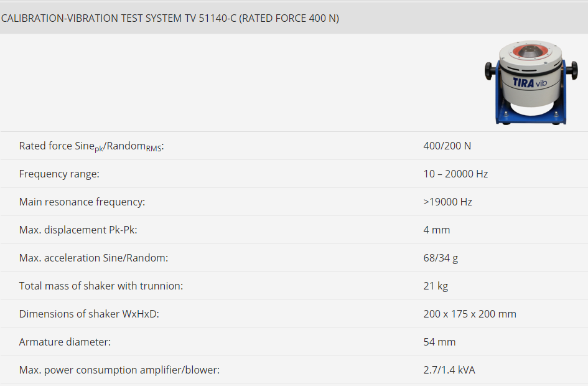The height and width of the screenshot is (386, 588).
Task: Select the Dimensions of shaker WxHxD label
Action: click(x=89, y=314)
